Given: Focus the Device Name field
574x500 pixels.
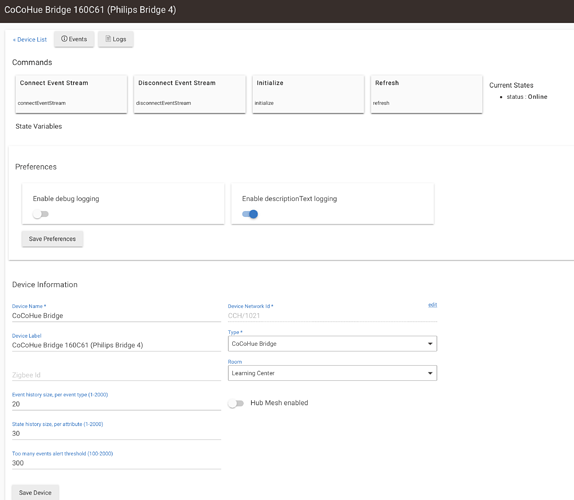Looking at the screenshot, I should 116,316.
